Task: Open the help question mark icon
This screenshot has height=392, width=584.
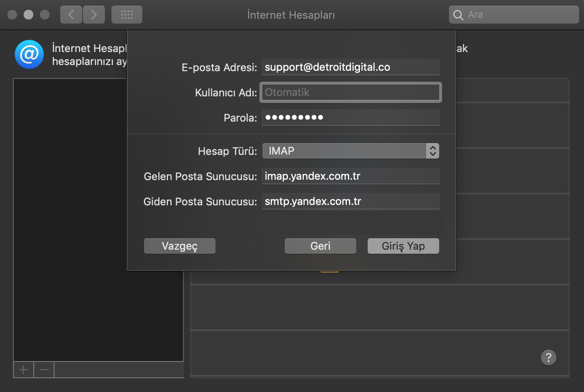Action: [x=548, y=357]
